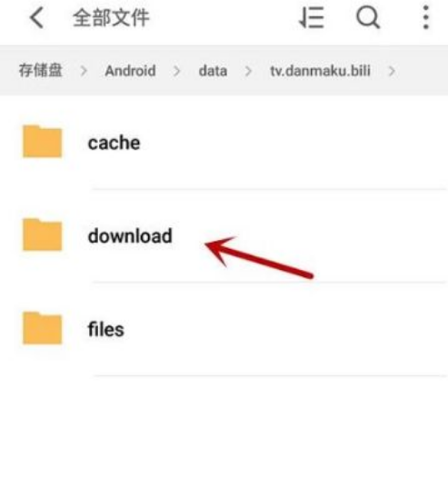448x498 pixels.
Task: Open the files folder by its name
Action: (x=105, y=329)
